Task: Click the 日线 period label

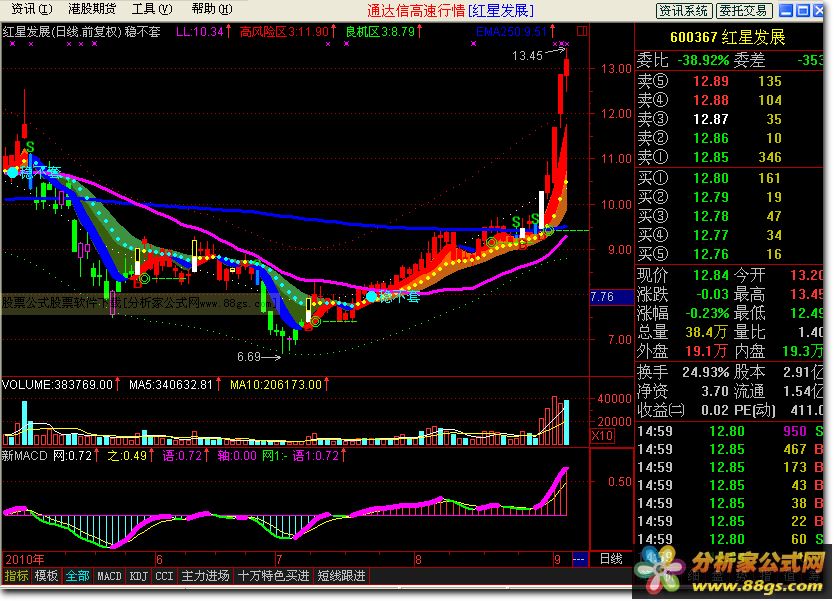Action: coord(611,559)
